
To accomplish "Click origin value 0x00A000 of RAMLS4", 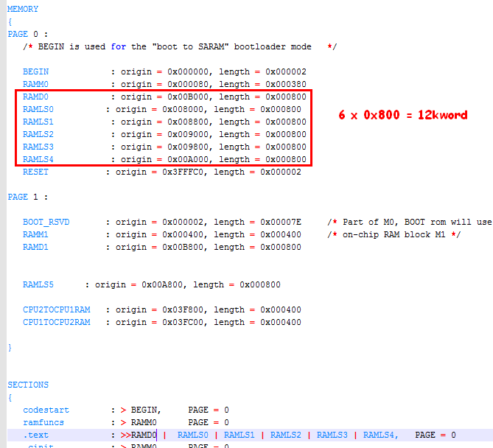I will click(x=188, y=160).
